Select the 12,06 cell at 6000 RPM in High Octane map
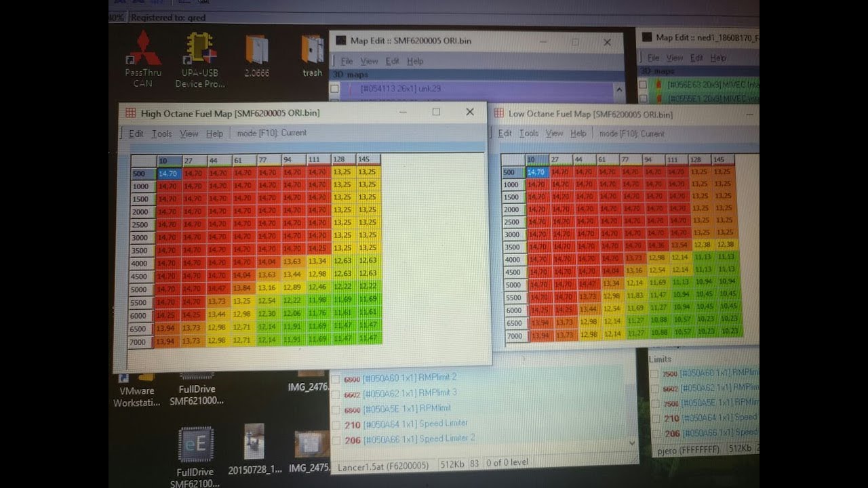 [x=292, y=313]
